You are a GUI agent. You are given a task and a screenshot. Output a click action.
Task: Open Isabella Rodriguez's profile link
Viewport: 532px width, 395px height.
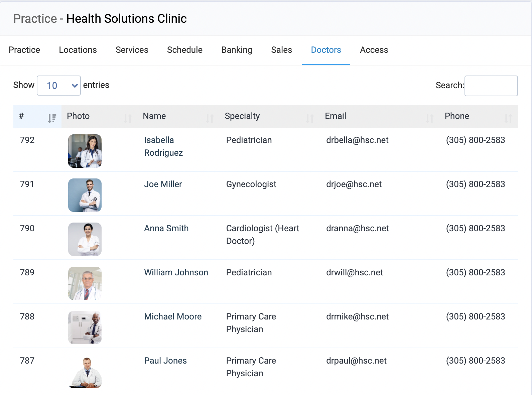point(163,146)
